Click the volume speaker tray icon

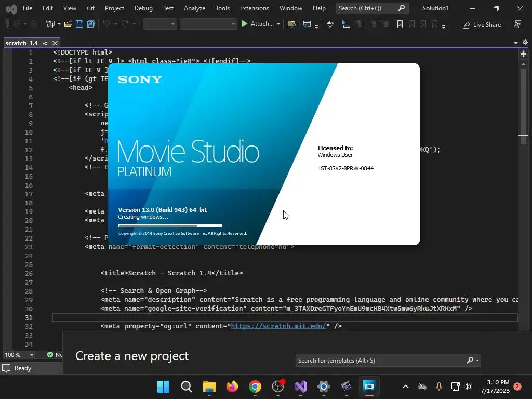click(x=468, y=387)
